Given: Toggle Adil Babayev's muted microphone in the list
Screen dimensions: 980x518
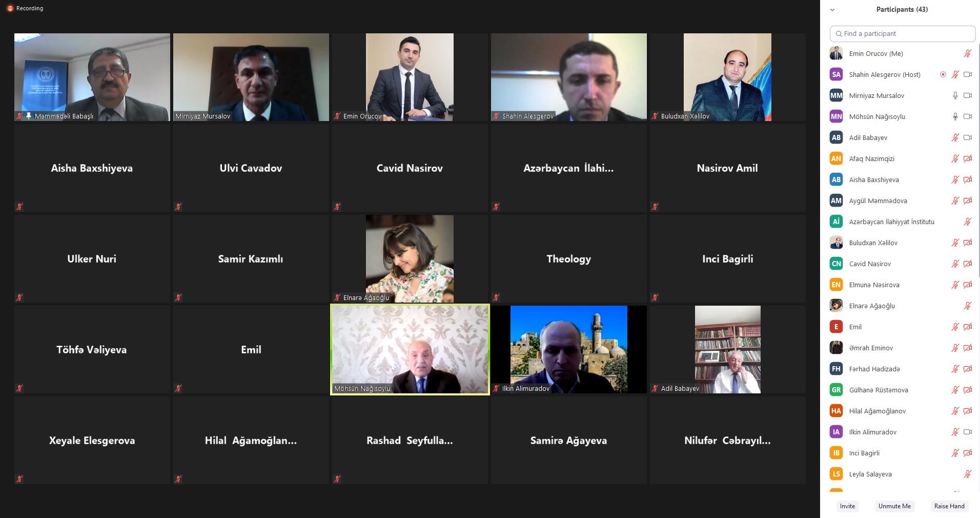Looking at the screenshot, I should click(955, 137).
